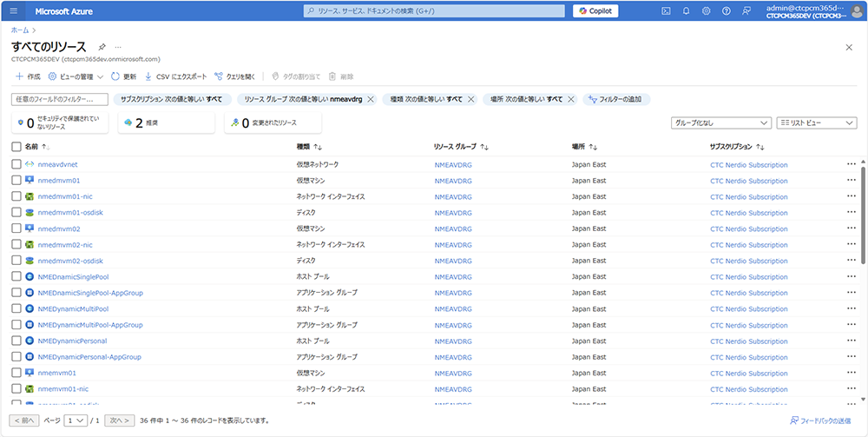
Task: Click the 推奨 recommendations card
Action: (167, 123)
